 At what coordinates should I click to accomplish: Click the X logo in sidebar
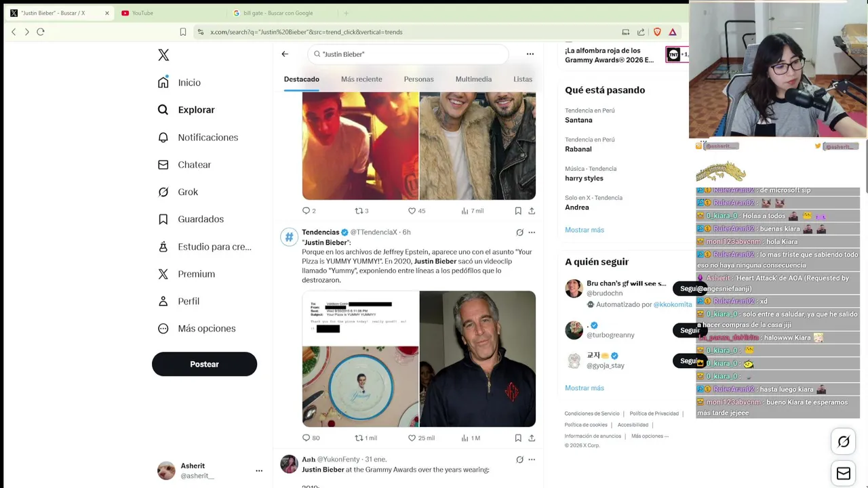[163, 55]
